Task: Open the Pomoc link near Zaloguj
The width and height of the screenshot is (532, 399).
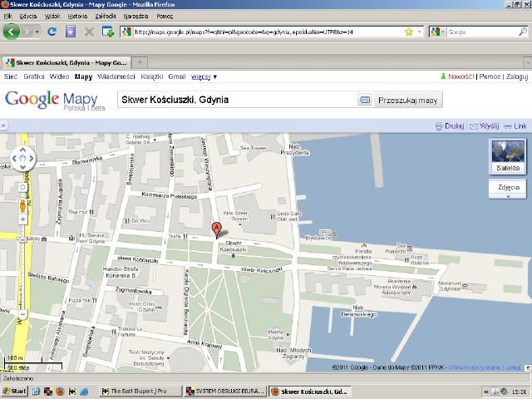Action: [x=490, y=76]
